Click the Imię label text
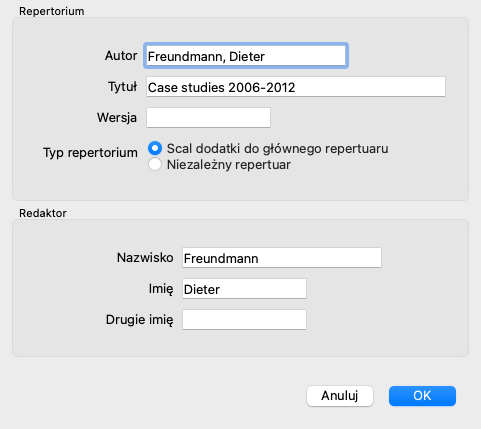This screenshot has width=481, height=429. [x=161, y=289]
